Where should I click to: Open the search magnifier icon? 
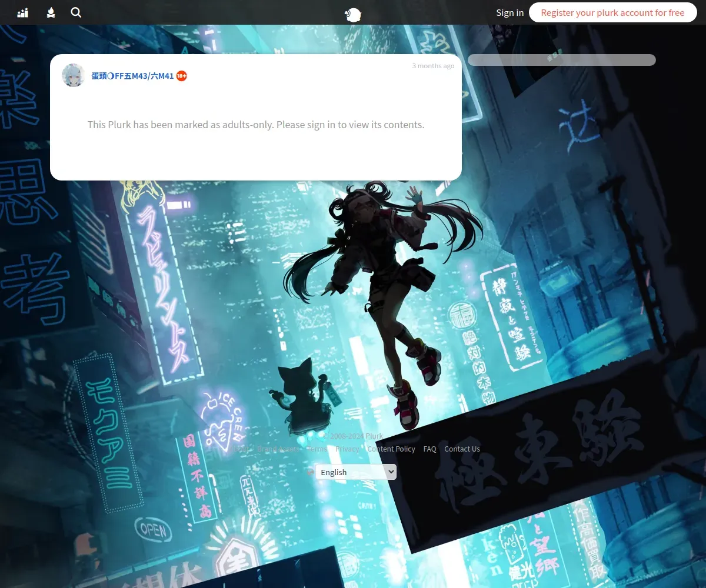[76, 12]
